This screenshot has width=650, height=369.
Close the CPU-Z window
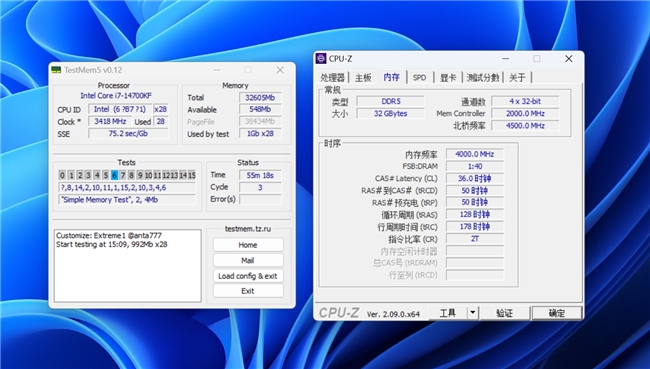pos(569,59)
